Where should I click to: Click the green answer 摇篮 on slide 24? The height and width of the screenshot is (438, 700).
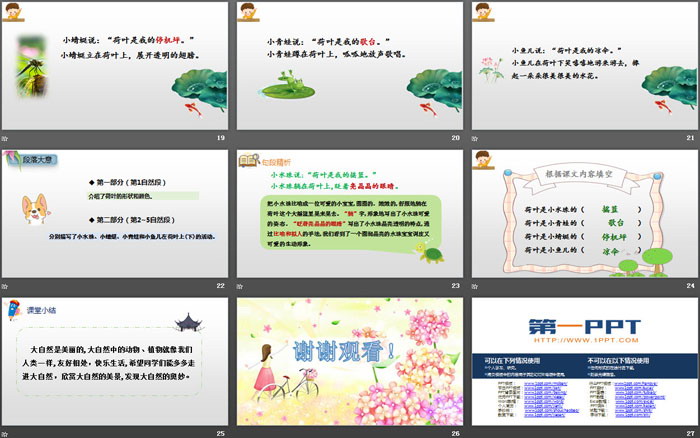(610, 209)
